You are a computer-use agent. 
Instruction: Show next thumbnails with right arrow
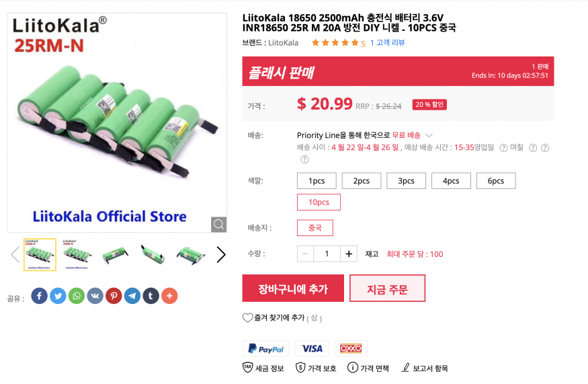[221, 254]
